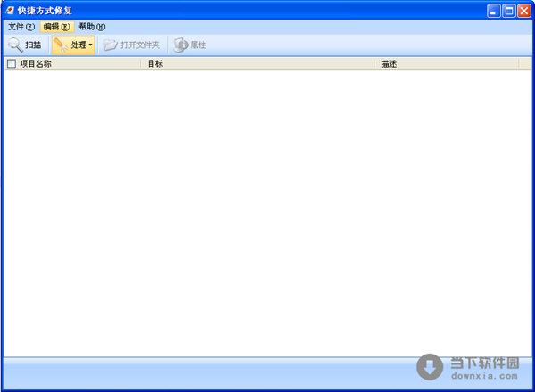Click the 扫描 magnifier scan icon
The height and width of the screenshot is (392, 535).
click(x=15, y=45)
